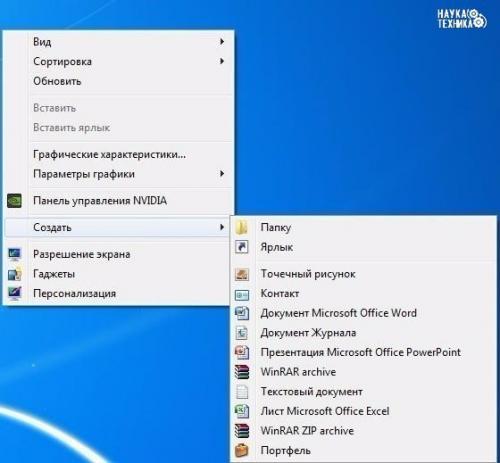Click the Journal document icon
This screenshot has width=500, height=463.
tap(242, 333)
